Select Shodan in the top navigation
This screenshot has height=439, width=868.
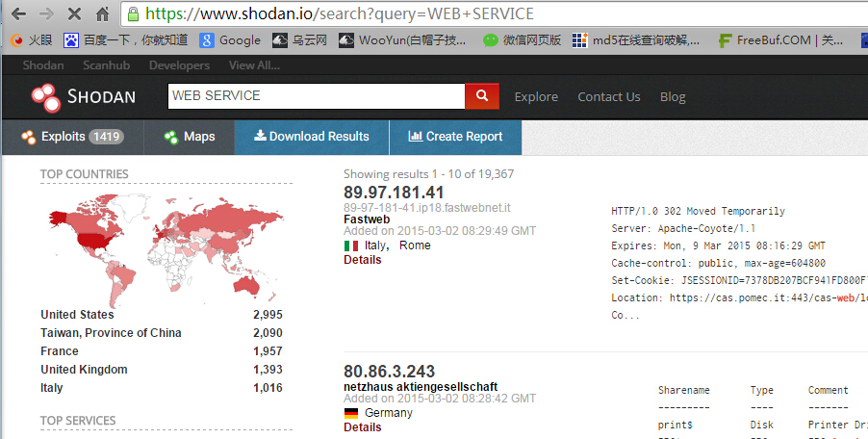43,65
